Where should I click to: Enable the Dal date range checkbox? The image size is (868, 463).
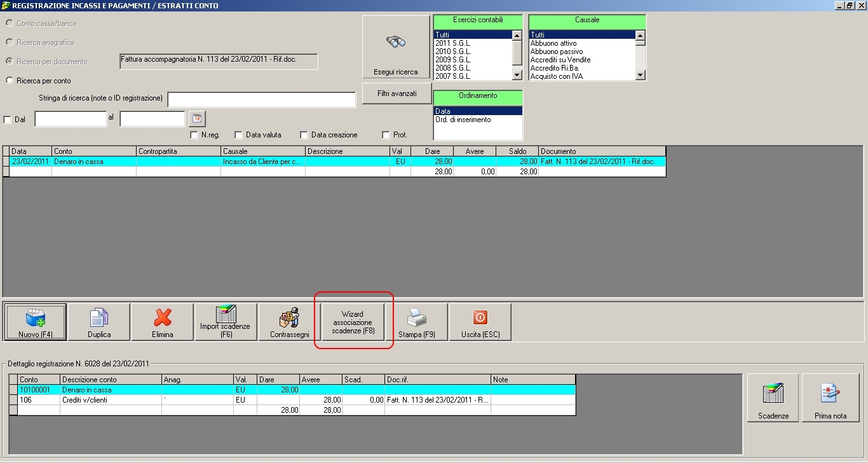[8, 120]
